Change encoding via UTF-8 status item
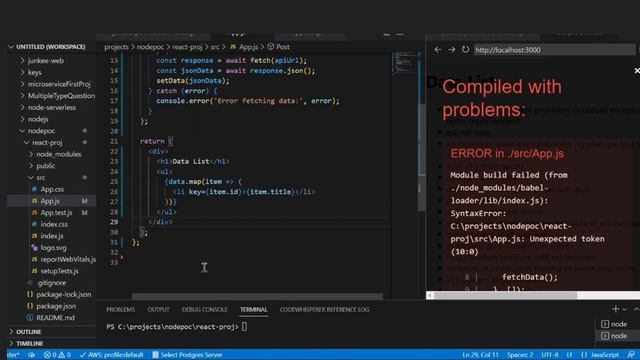Screen dimensions: 640x360 tap(550, 355)
